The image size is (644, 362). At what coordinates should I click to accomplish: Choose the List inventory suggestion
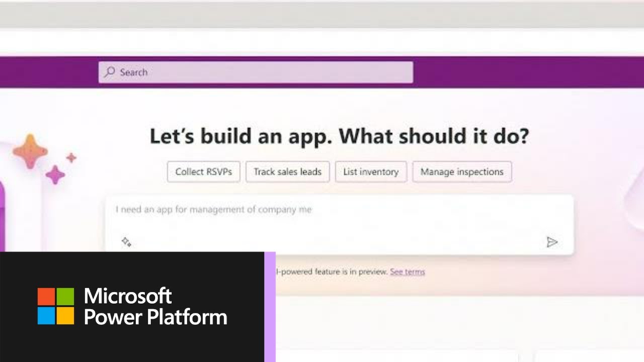[371, 171]
